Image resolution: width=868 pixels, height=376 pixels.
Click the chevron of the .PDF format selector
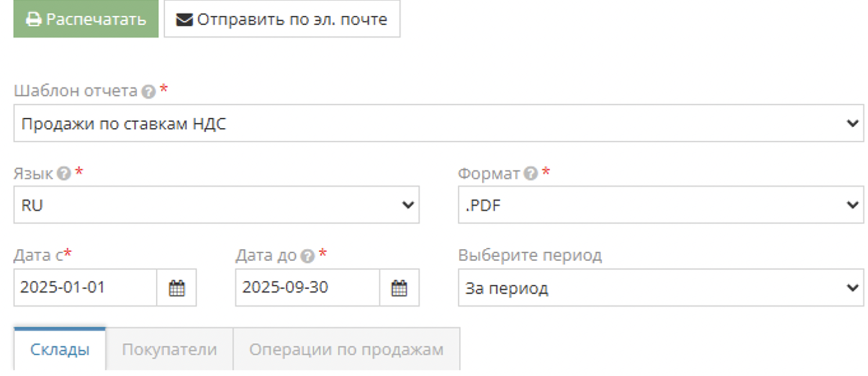(x=852, y=205)
